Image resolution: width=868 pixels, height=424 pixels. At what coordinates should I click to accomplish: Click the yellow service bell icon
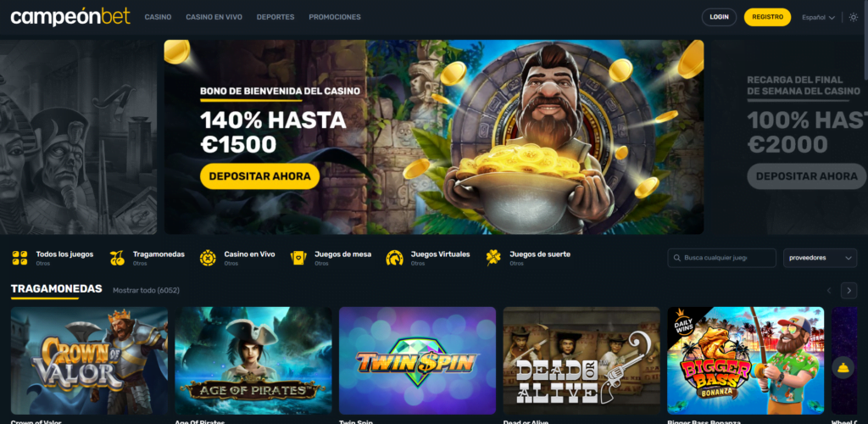[x=843, y=367]
